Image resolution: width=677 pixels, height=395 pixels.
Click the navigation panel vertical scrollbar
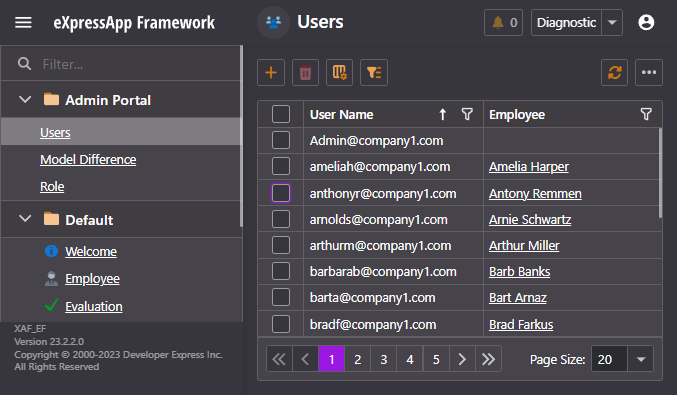pos(241,136)
